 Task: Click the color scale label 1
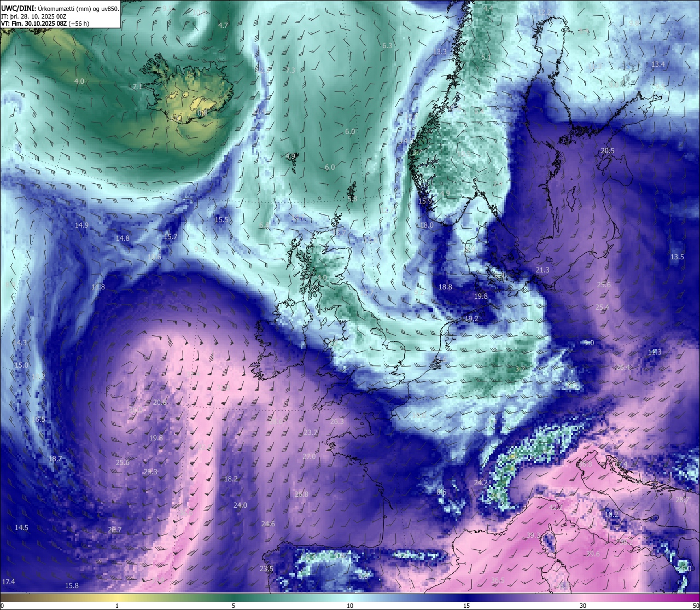tap(117, 606)
